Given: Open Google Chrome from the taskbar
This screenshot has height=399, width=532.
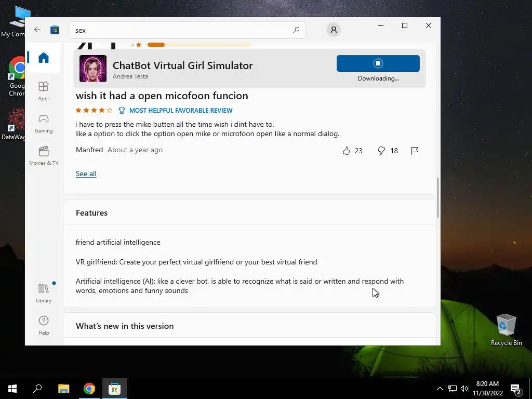Looking at the screenshot, I should 89,389.
